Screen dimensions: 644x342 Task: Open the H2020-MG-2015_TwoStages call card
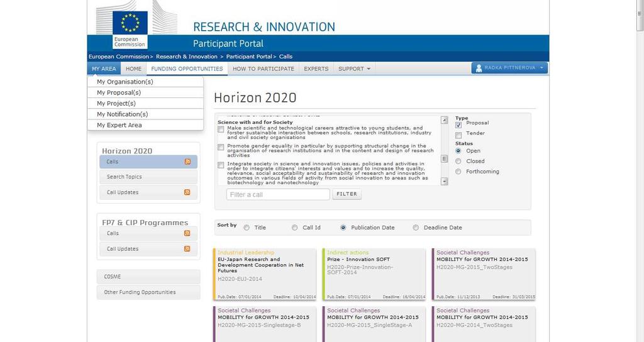[x=484, y=274]
